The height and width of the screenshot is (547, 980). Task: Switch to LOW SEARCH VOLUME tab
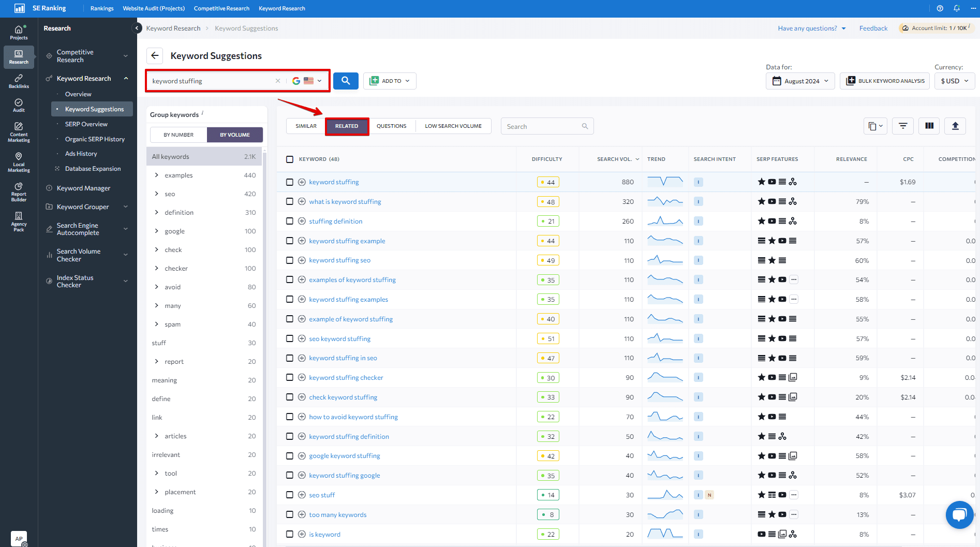[453, 126]
